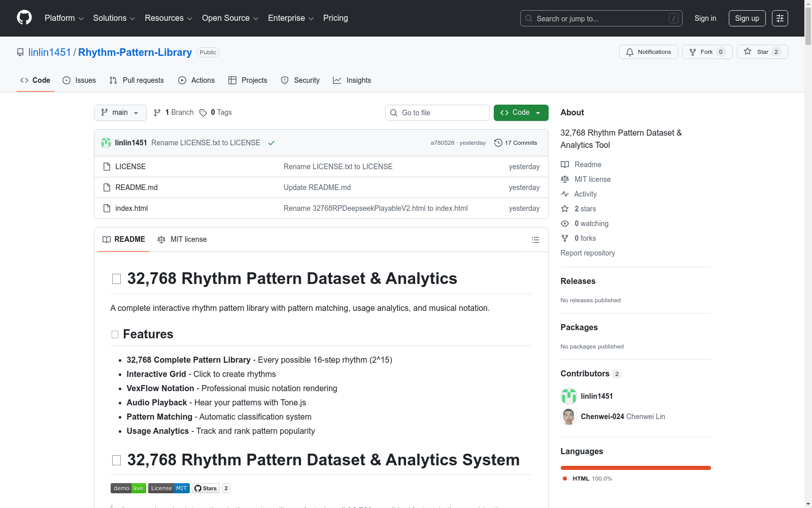Screen dimensions: 812x508
Task: Open the Projects tab
Action: [248, 80]
